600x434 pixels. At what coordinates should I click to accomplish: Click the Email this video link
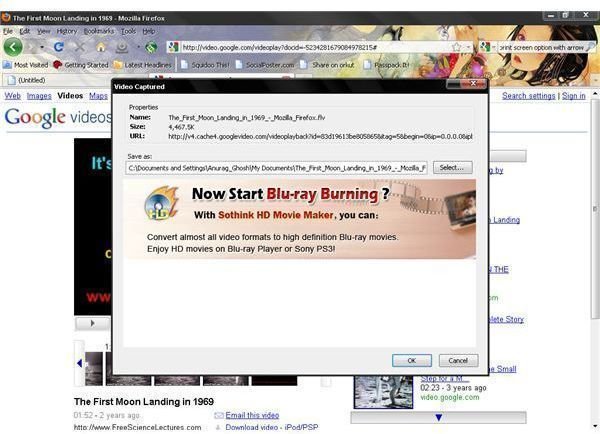(x=252, y=415)
